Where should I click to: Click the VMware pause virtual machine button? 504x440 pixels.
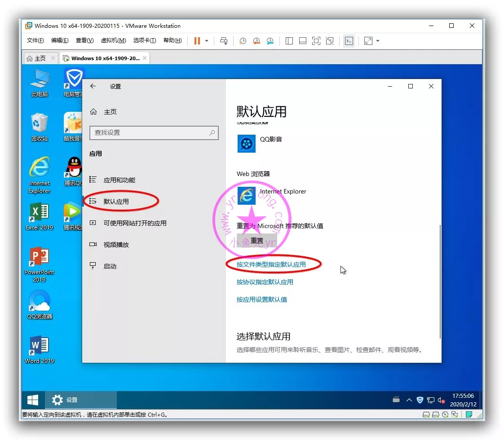197,41
